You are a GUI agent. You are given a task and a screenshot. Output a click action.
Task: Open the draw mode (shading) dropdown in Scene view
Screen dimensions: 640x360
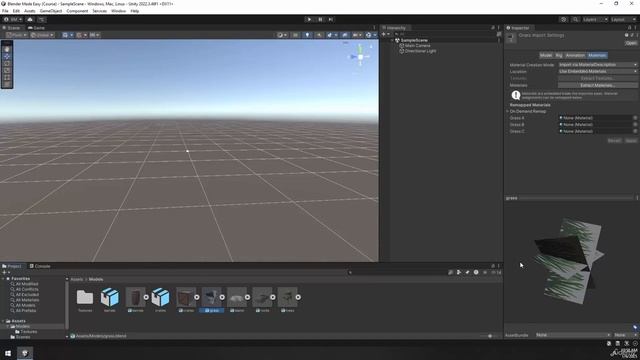point(282,35)
